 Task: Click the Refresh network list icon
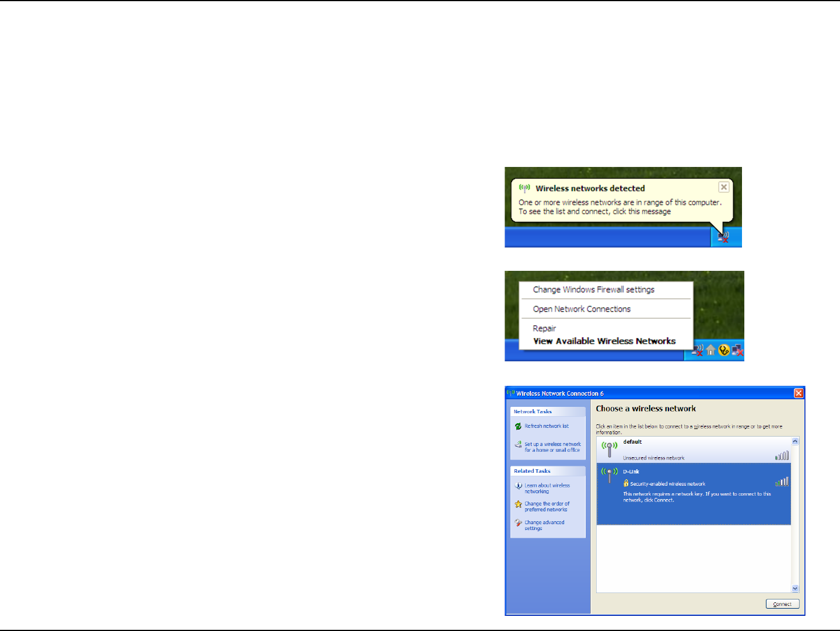518,426
